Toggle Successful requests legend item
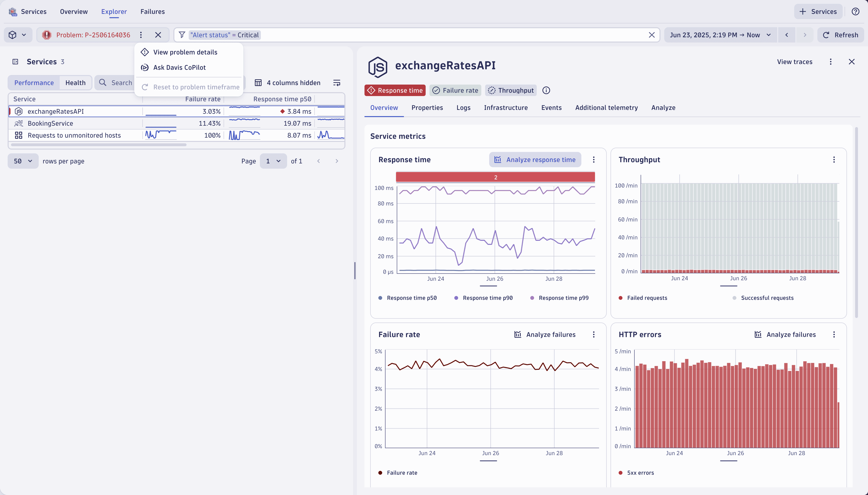 [763, 298]
